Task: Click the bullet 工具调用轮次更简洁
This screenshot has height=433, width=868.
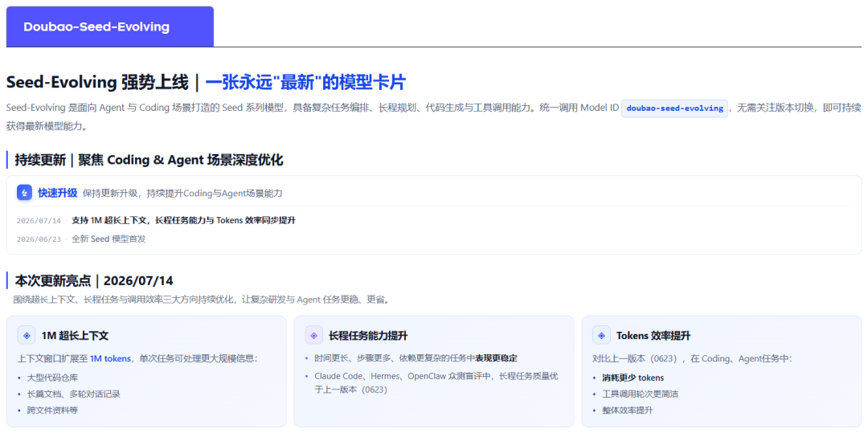Action: tap(640, 394)
